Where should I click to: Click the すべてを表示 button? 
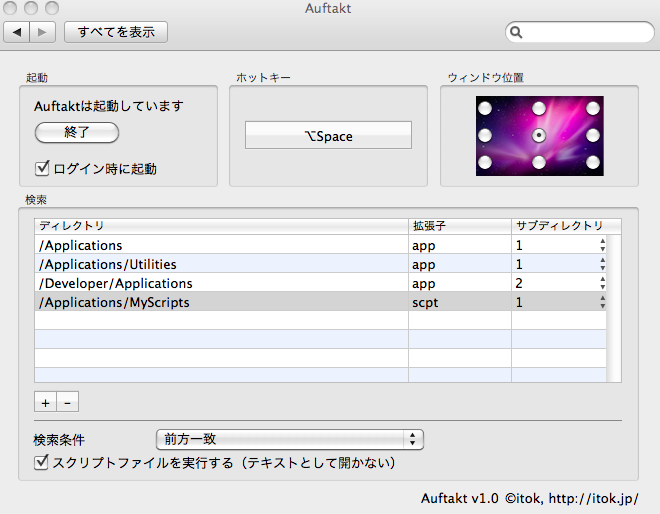[x=116, y=32]
